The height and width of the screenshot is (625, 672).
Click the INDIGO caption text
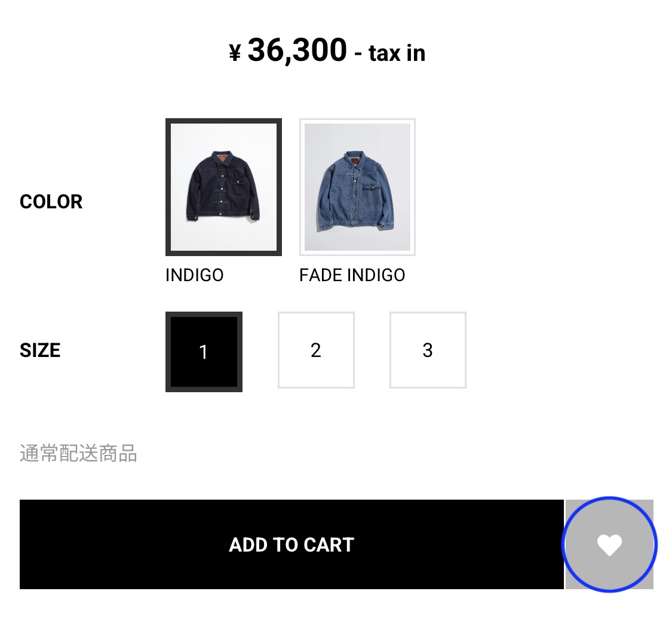point(195,275)
